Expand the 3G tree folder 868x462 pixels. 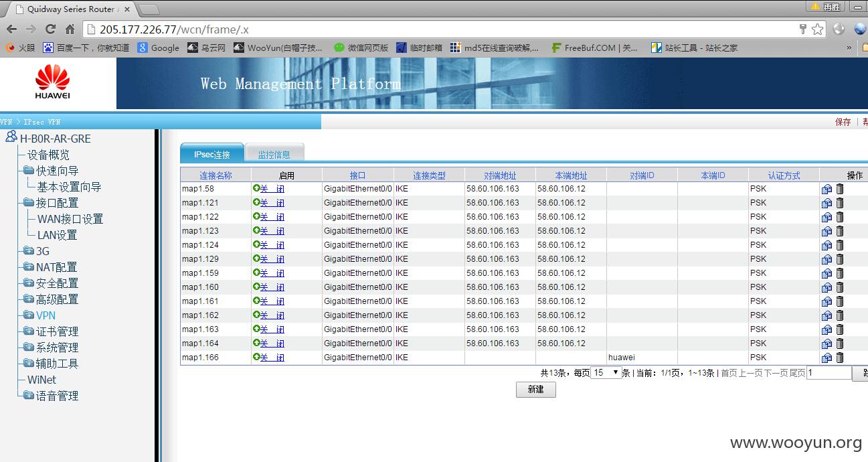click(x=37, y=251)
